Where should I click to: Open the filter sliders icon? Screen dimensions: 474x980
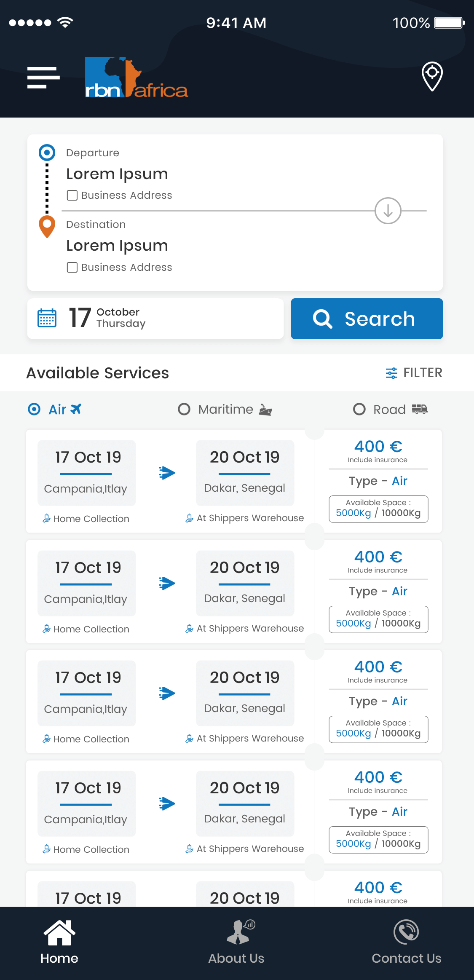[x=391, y=373]
